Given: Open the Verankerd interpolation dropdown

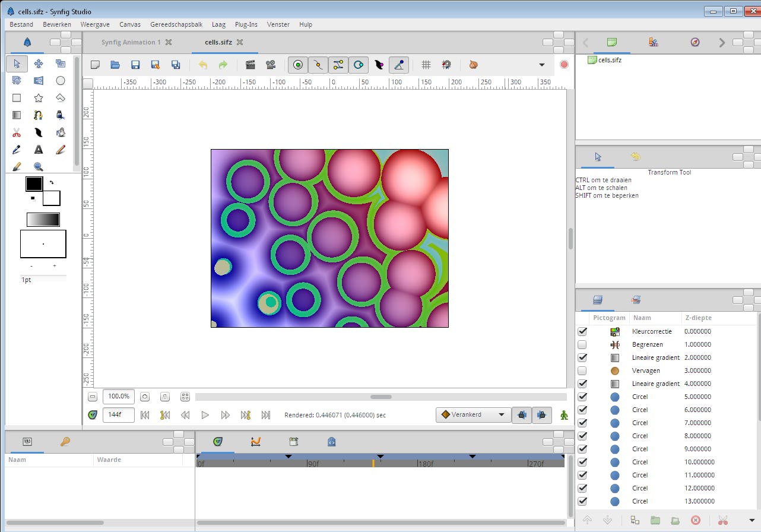Looking at the screenshot, I should (473, 414).
